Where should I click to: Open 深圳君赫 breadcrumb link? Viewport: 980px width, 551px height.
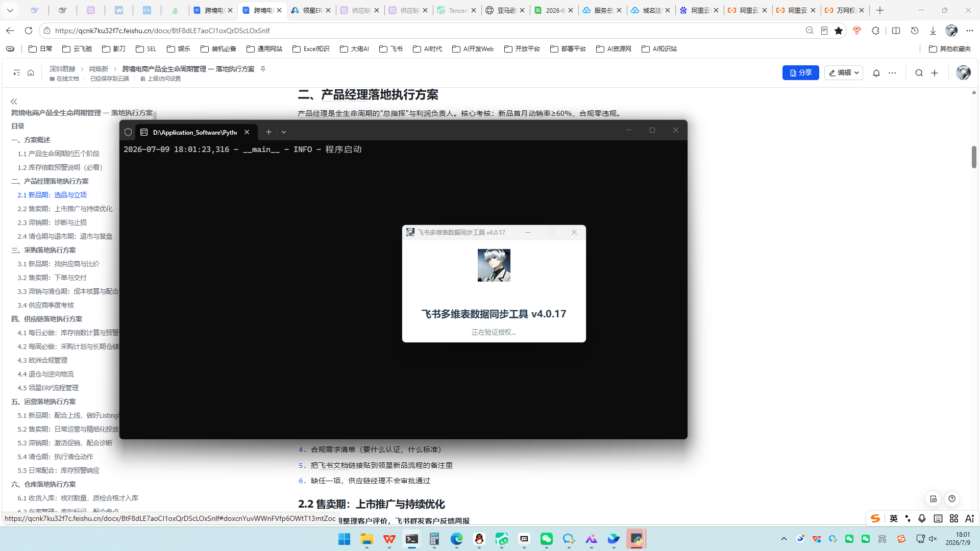pos(62,69)
